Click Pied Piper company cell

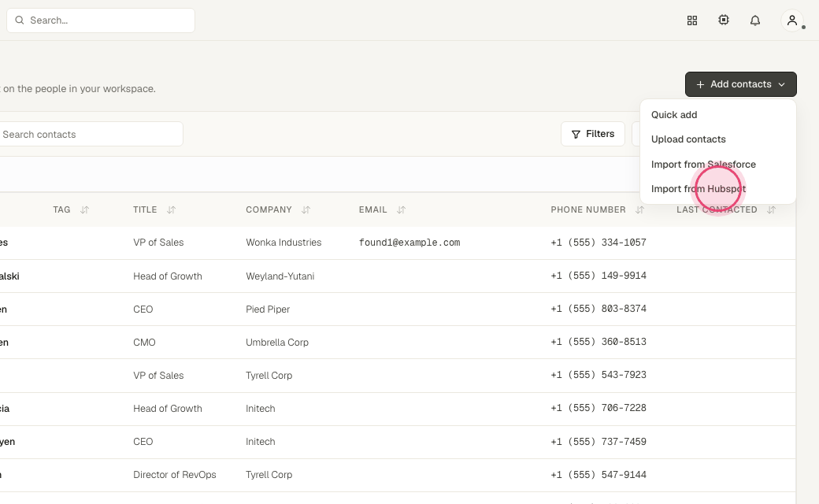(x=268, y=309)
